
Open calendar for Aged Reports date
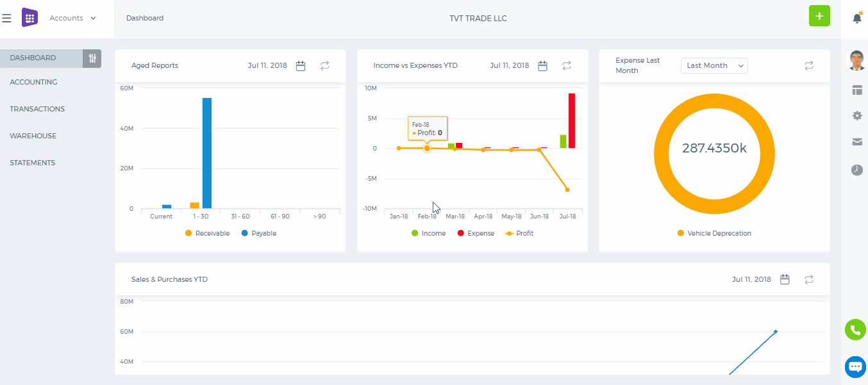[x=301, y=65]
